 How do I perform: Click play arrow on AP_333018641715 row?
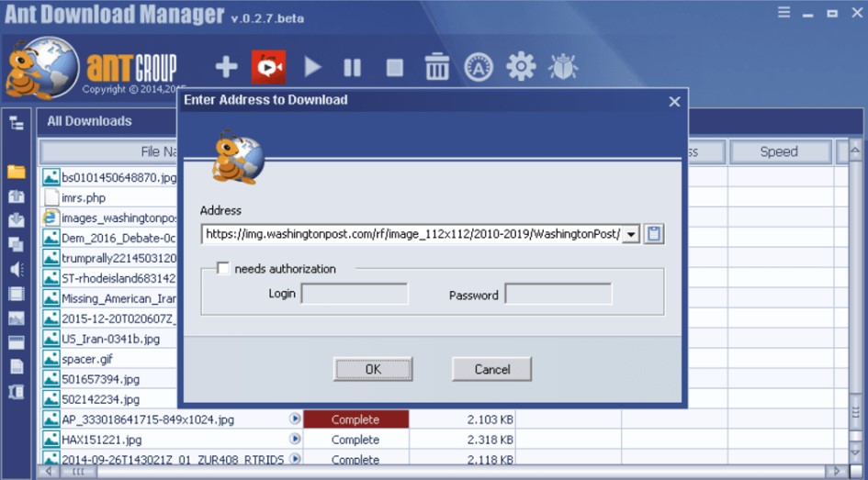[x=295, y=419]
